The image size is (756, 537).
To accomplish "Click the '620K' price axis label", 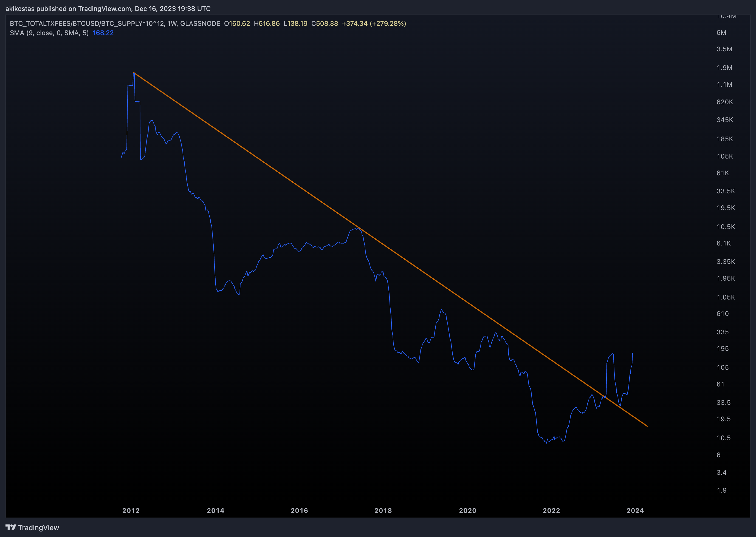I will click(724, 102).
